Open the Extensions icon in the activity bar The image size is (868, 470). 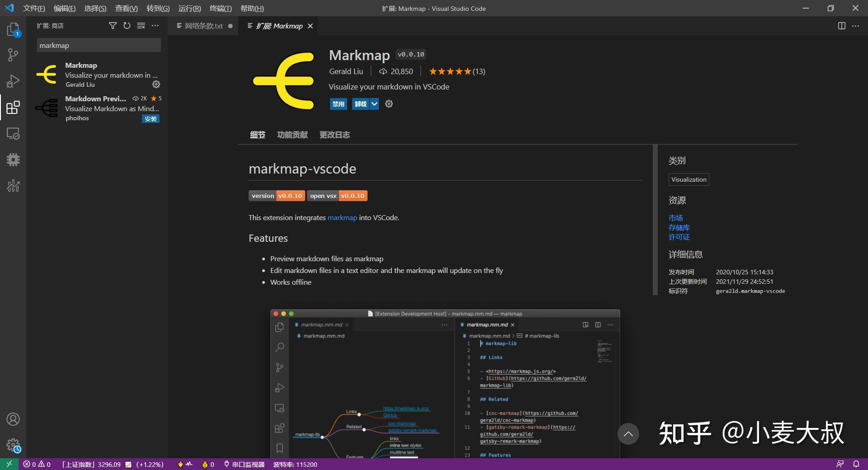[13, 108]
